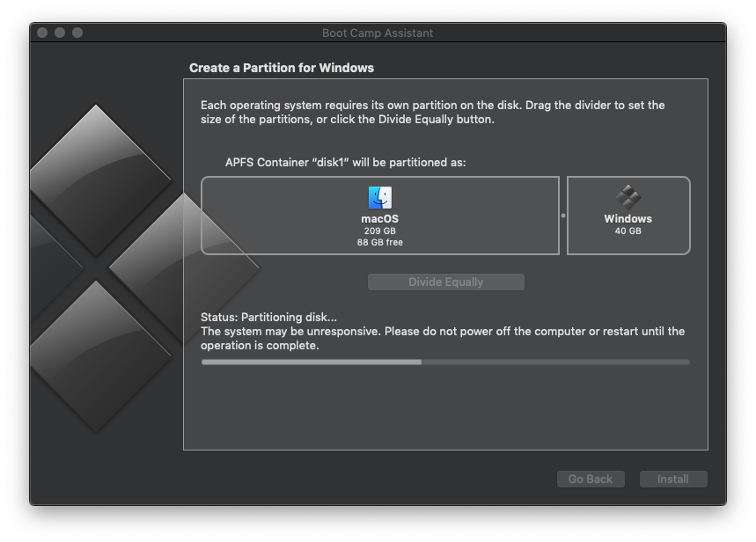Click the Divide Equally button
Screen dimensions: 756x542
(x=446, y=282)
